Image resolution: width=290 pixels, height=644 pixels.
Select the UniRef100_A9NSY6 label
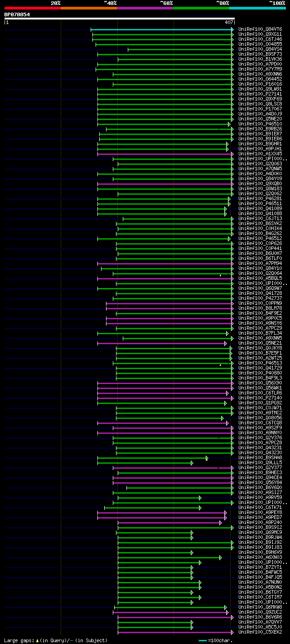tap(260, 323)
